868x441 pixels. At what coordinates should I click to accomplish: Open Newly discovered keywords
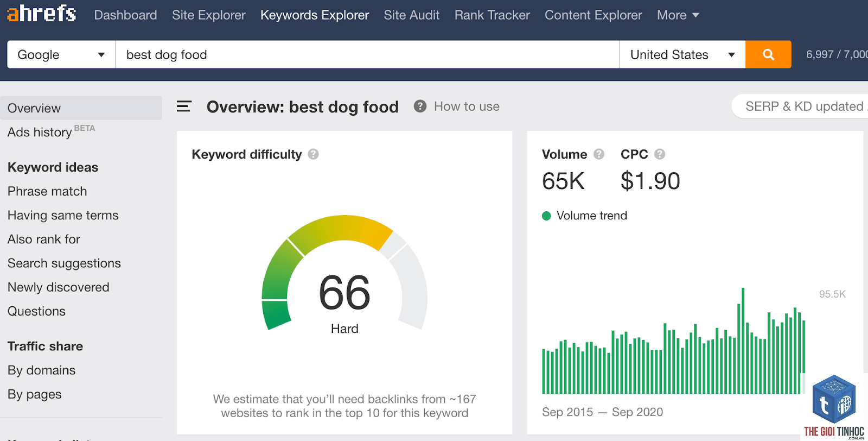coord(59,287)
